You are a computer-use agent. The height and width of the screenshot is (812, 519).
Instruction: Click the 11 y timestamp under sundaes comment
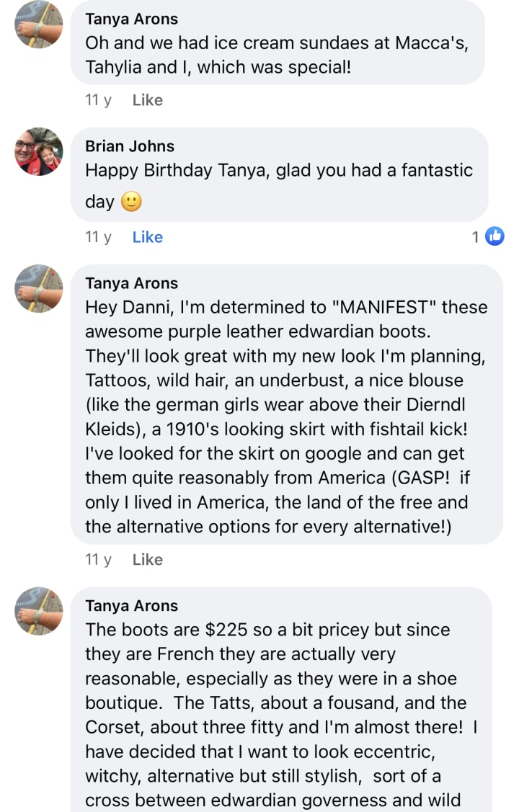pos(98,100)
